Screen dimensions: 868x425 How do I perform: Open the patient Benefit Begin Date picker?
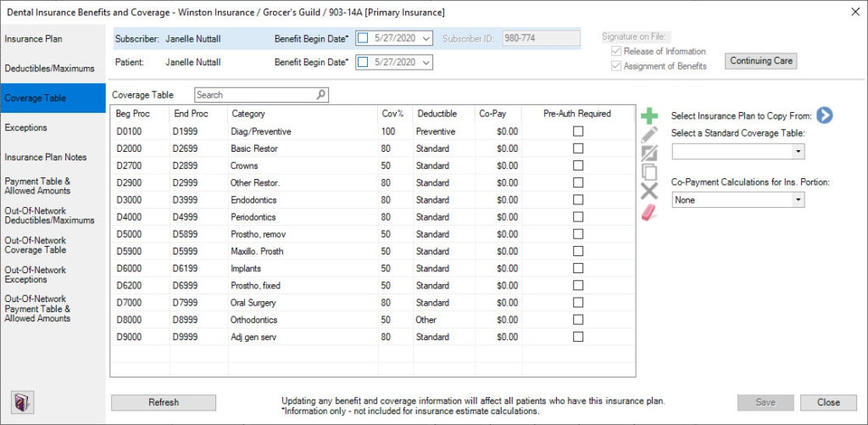[425, 62]
